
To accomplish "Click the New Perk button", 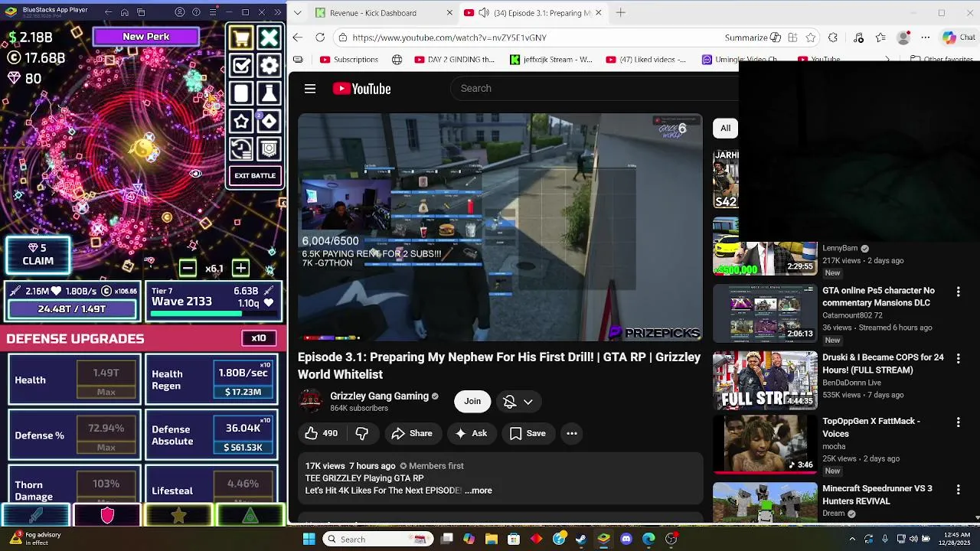I will (x=146, y=36).
